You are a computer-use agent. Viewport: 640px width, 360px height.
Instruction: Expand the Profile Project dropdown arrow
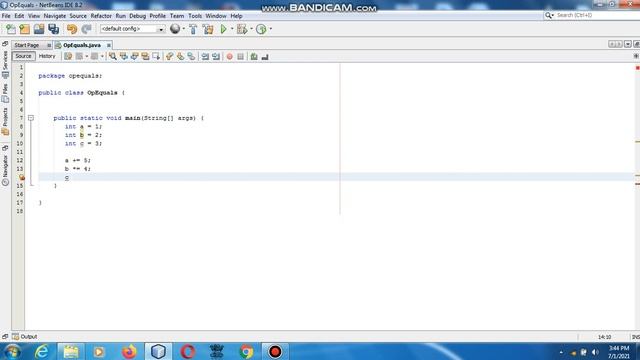click(271, 29)
